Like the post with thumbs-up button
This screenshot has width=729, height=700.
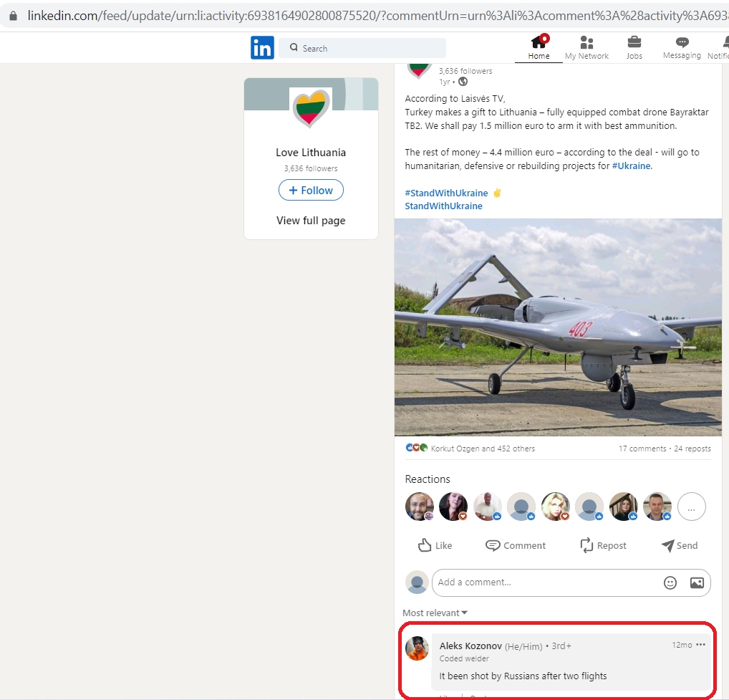(435, 545)
